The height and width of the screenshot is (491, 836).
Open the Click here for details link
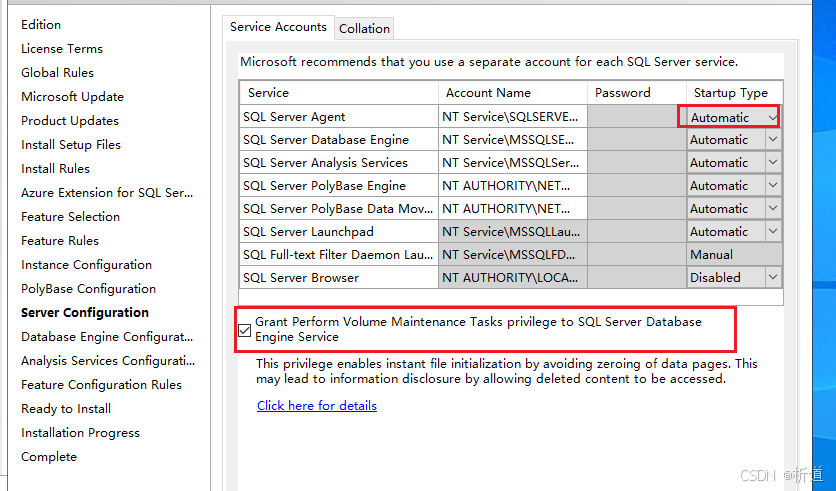coord(317,406)
